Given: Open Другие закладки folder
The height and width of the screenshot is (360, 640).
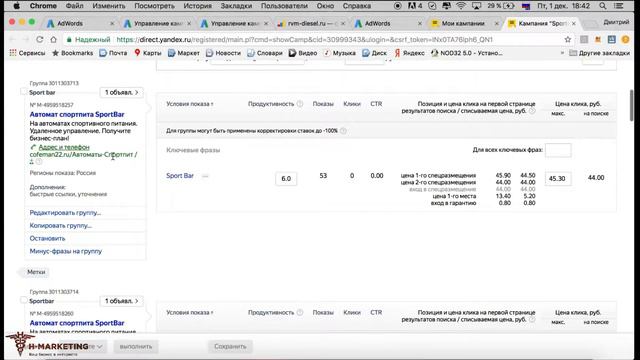Looking at the screenshot, I should (600, 53).
